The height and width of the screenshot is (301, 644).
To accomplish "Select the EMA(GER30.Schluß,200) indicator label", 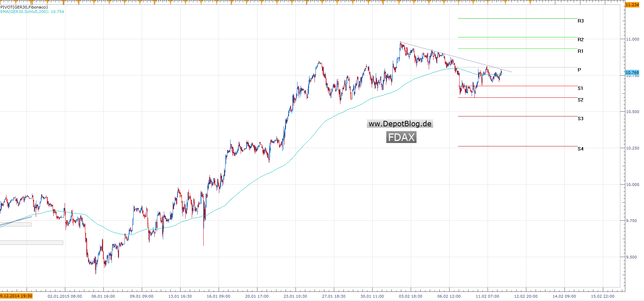I will (x=32, y=12).
